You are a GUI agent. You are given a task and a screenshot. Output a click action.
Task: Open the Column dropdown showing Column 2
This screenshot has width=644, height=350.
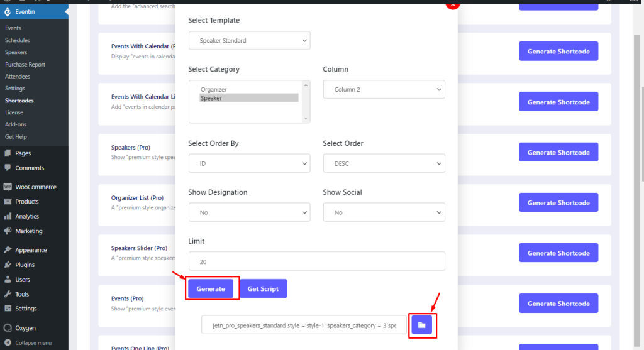point(384,89)
